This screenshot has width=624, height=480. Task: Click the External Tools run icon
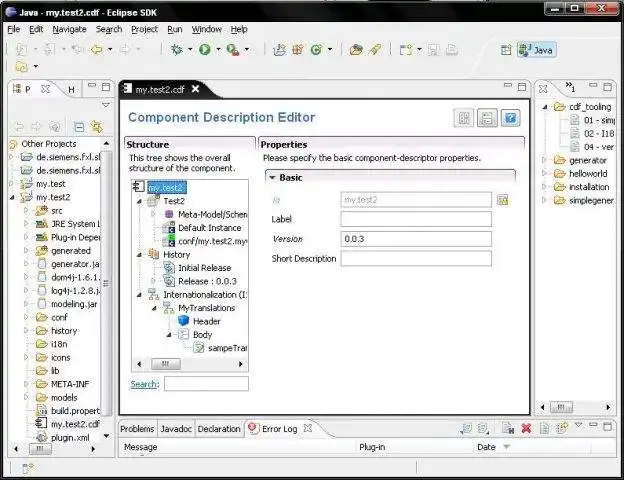[233, 49]
